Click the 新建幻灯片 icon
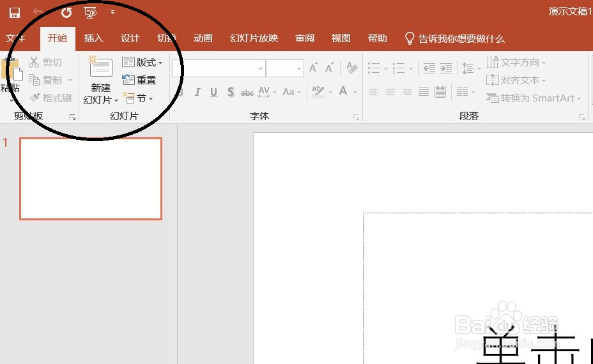This screenshot has width=593, height=364. (100, 67)
